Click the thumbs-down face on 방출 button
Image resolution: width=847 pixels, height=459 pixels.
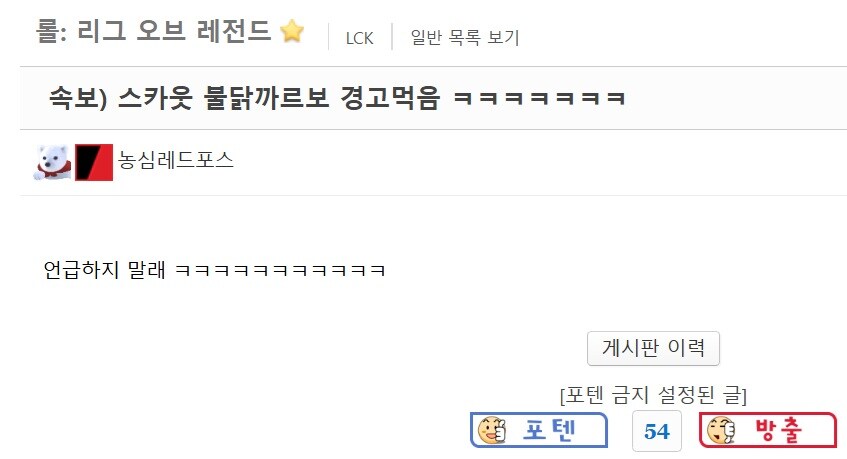(721, 430)
